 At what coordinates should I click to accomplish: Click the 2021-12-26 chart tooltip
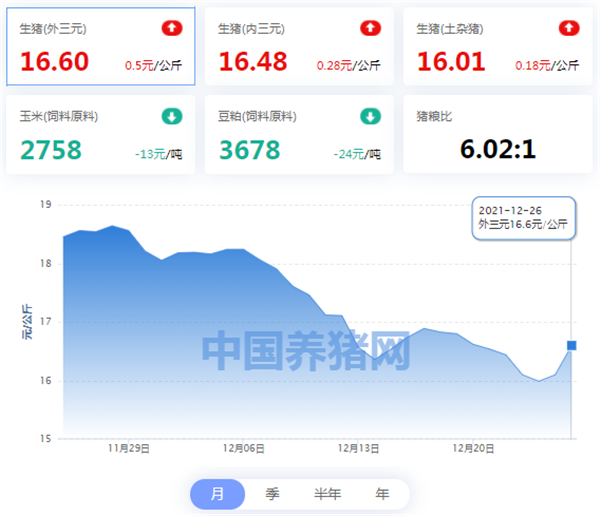[x=523, y=218]
